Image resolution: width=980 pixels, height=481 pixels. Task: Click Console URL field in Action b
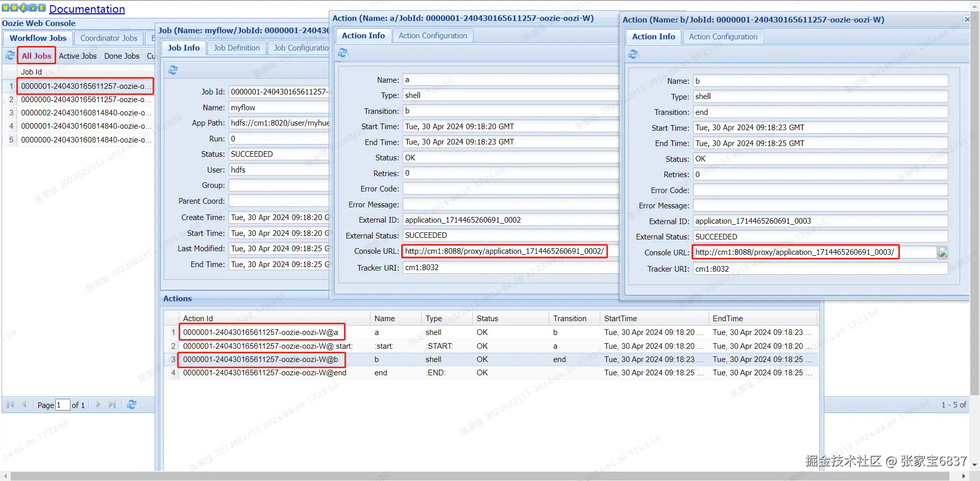pos(815,252)
